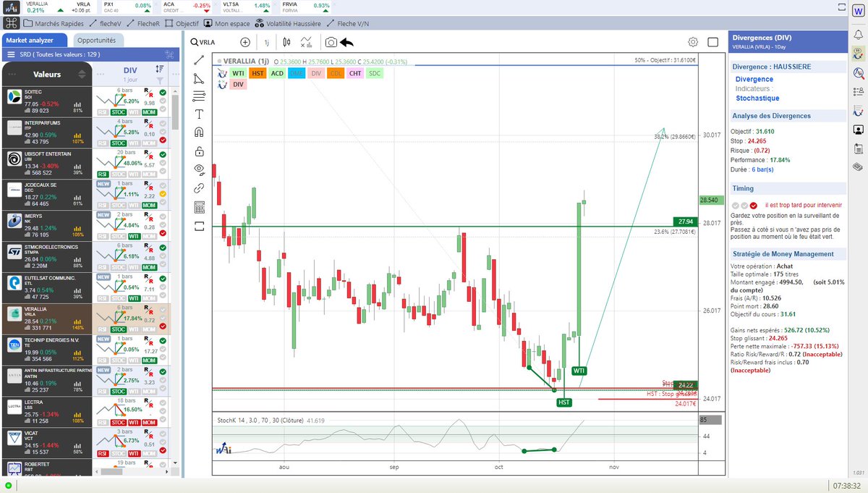Screen dimensions: 868x493
Task: Switch to Opportunités tab
Action: (x=97, y=40)
